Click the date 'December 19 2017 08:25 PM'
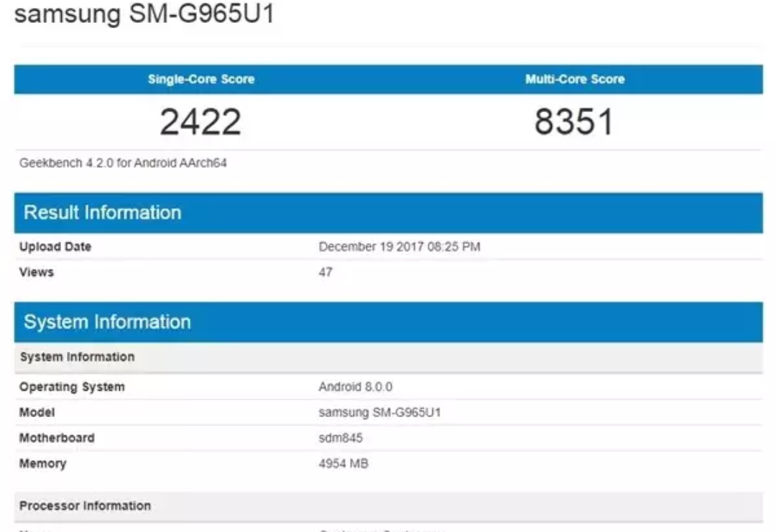Image resolution: width=776 pixels, height=532 pixels. point(399,247)
